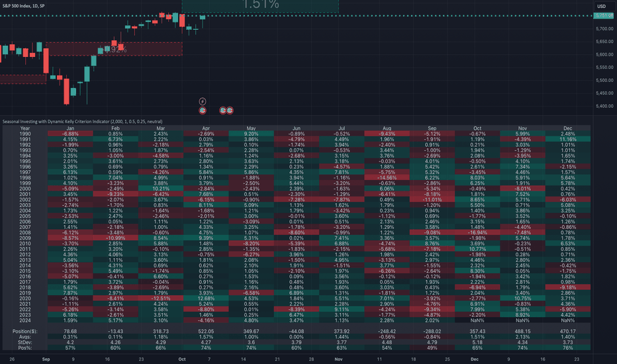Viewport: 617px width, 364px height.
Task: Click the current price label 5,751.06
Action: tap(604, 16)
